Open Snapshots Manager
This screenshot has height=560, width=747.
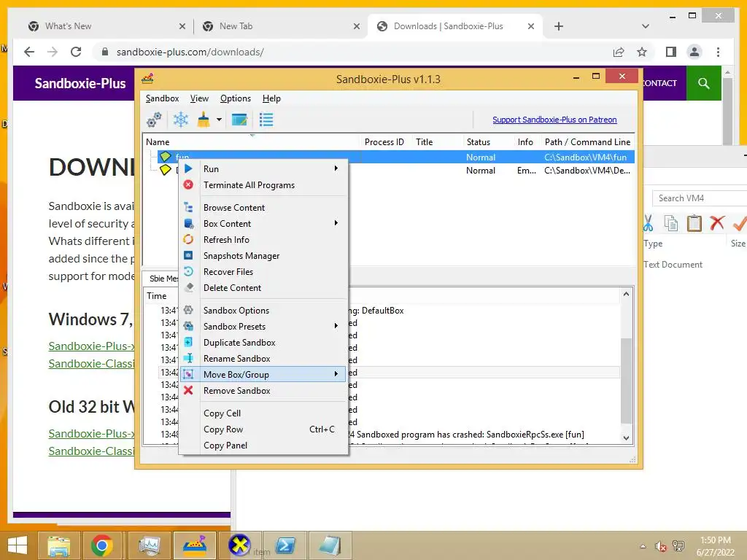click(241, 256)
